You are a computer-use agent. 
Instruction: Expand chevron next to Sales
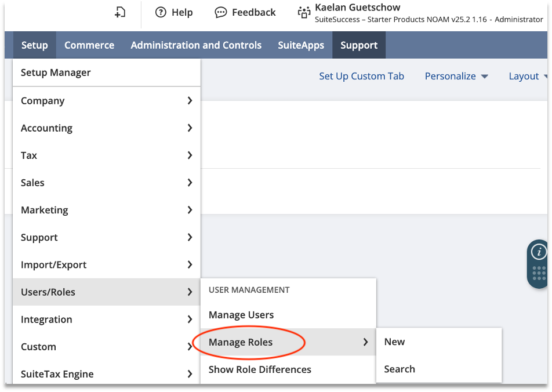[x=190, y=183]
